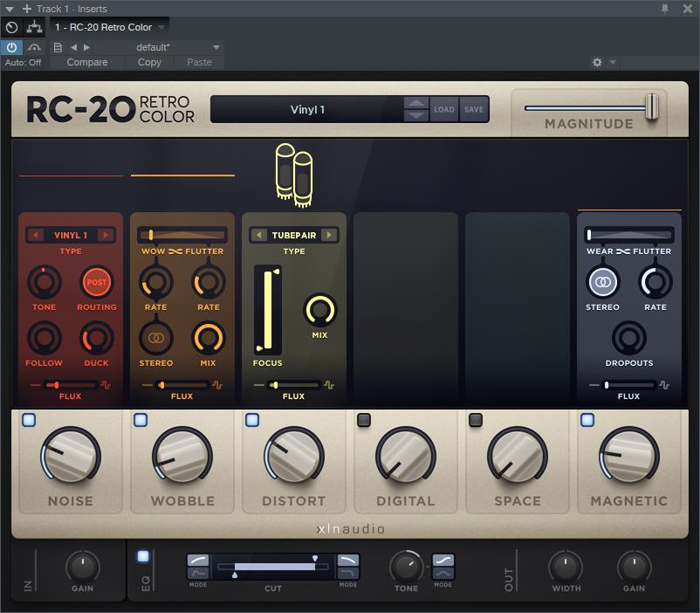The height and width of the screenshot is (613, 700).
Task: Click the SAVE preset button
Action: pyautogui.click(x=474, y=109)
